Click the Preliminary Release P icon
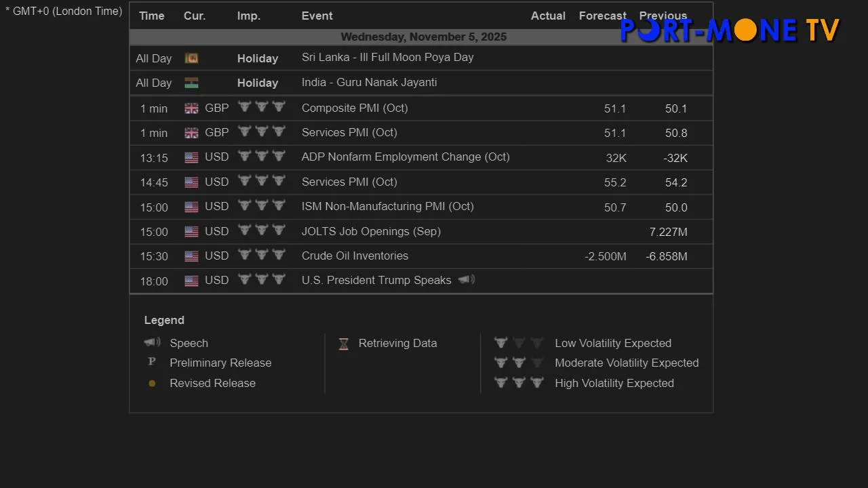 click(x=152, y=362)
